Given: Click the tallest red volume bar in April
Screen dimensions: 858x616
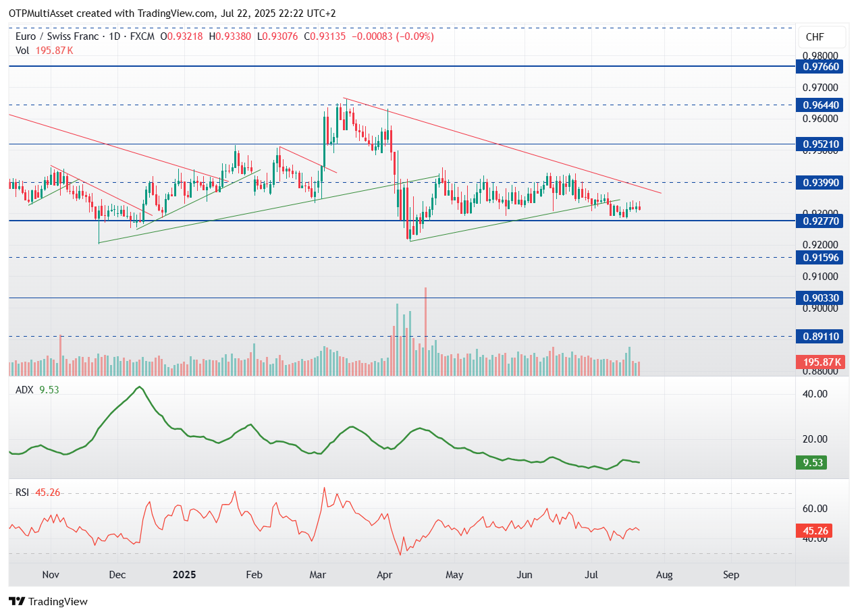Looking at the screenshot, I should click(426, 331).
